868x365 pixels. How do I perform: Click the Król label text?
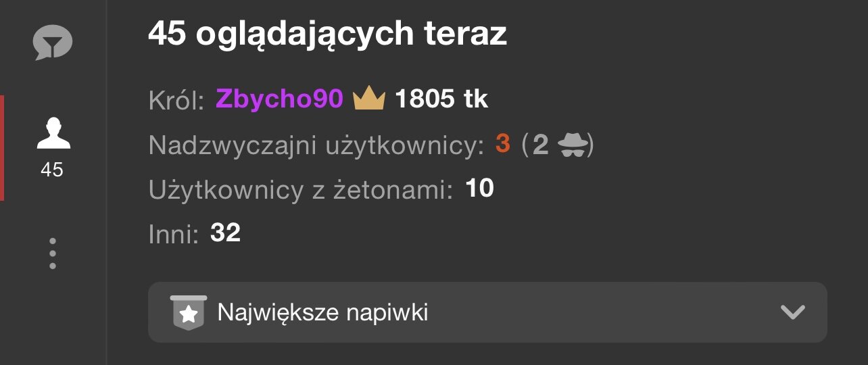[176, 100]
